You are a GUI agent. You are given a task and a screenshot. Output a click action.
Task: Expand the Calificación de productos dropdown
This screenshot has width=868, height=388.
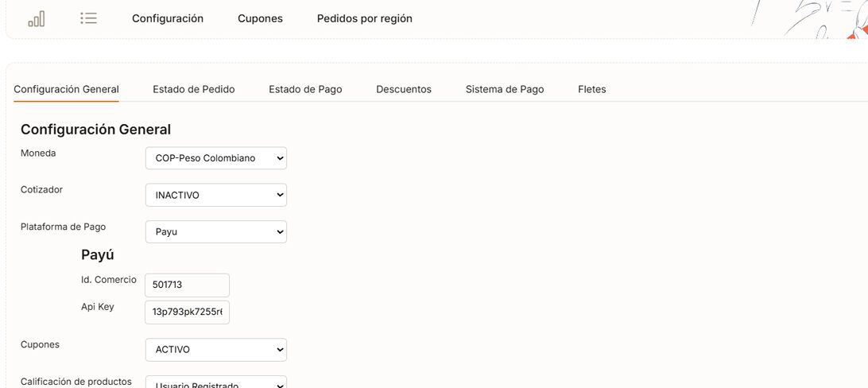pos(215,383)
